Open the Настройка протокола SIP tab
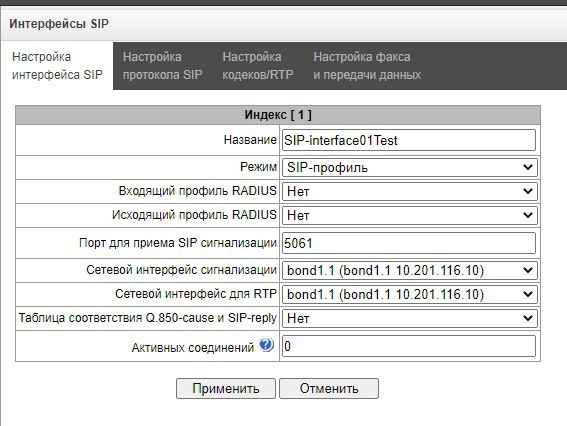The width and height of the screenshot is (567, 426). pos(162,65)
